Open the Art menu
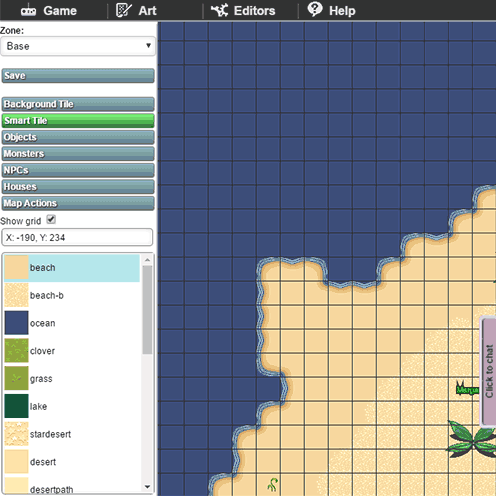Screen dimensions: 496x496 [x=136, y=11]
